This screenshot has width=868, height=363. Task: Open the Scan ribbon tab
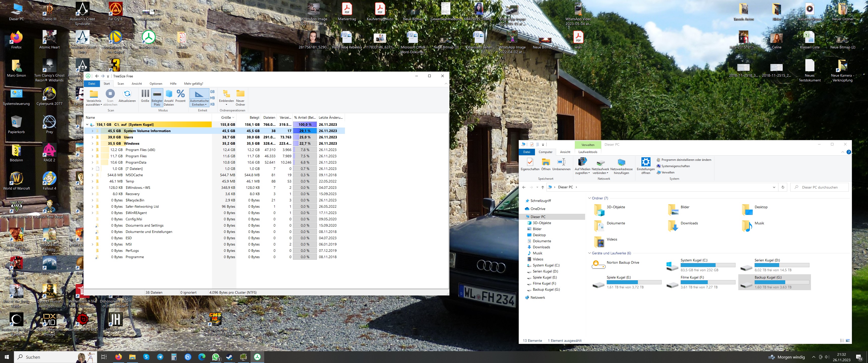click(x=121, y=83)
